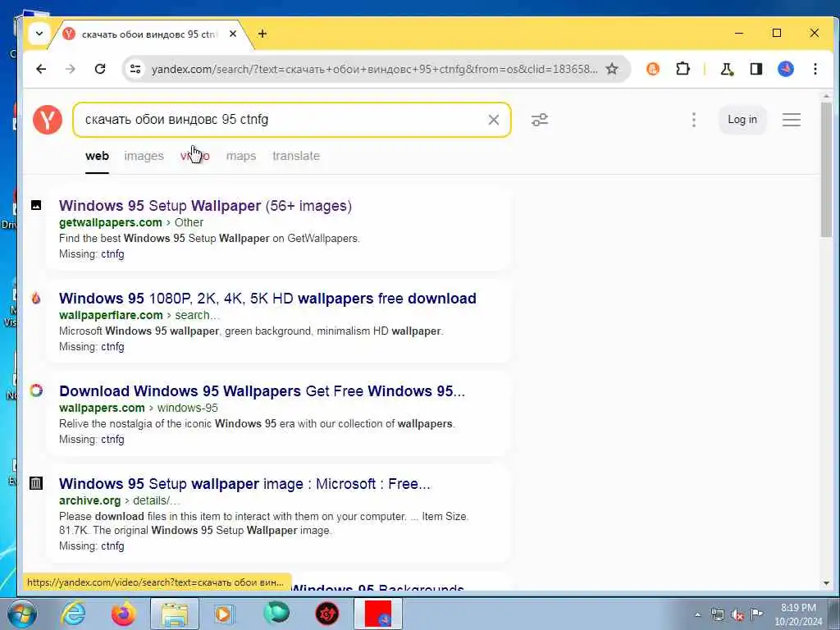
Task: Open the vertical dots menu beside Log in
Action: point(694,120)
